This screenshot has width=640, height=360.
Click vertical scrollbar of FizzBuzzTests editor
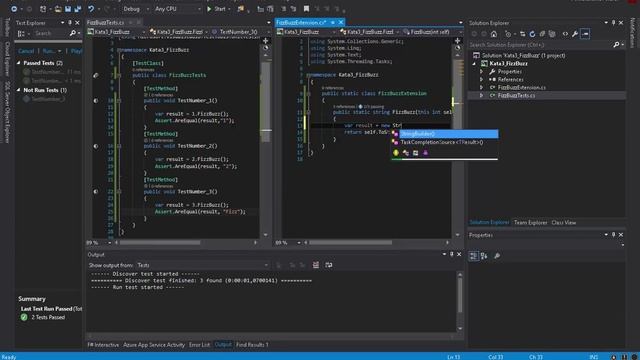266,102
